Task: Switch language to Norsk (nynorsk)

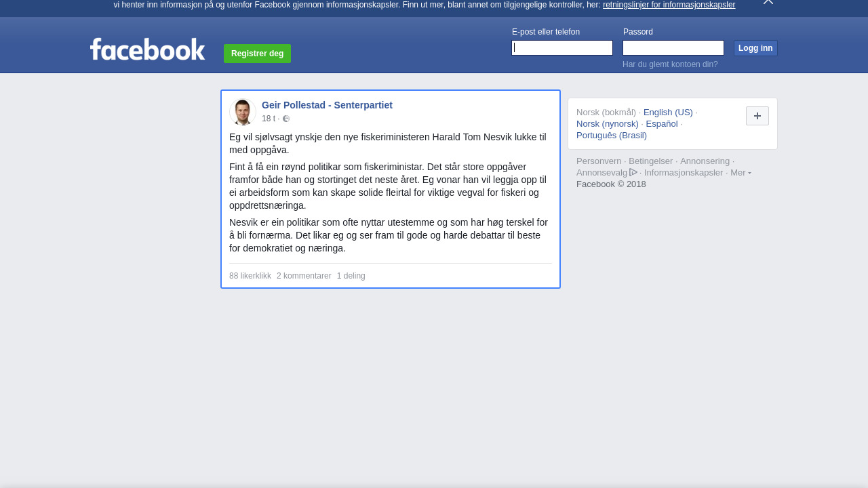Action: pyautogui.click(x=608, y=124)
